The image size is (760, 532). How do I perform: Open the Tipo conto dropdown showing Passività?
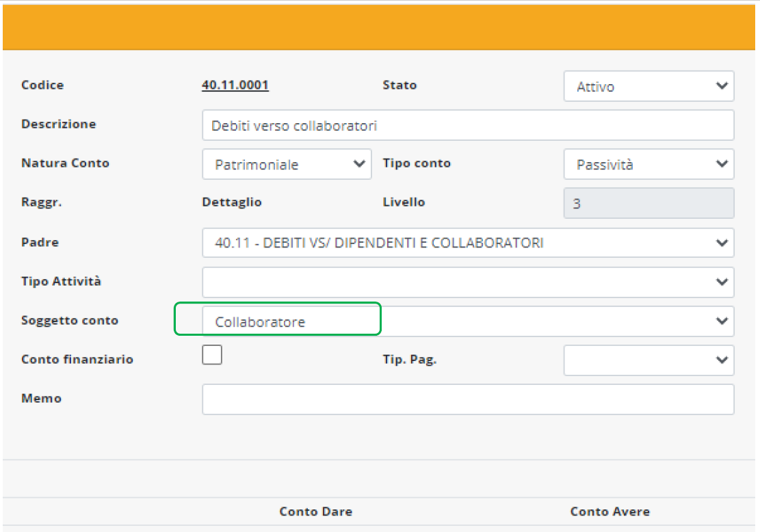648,165
